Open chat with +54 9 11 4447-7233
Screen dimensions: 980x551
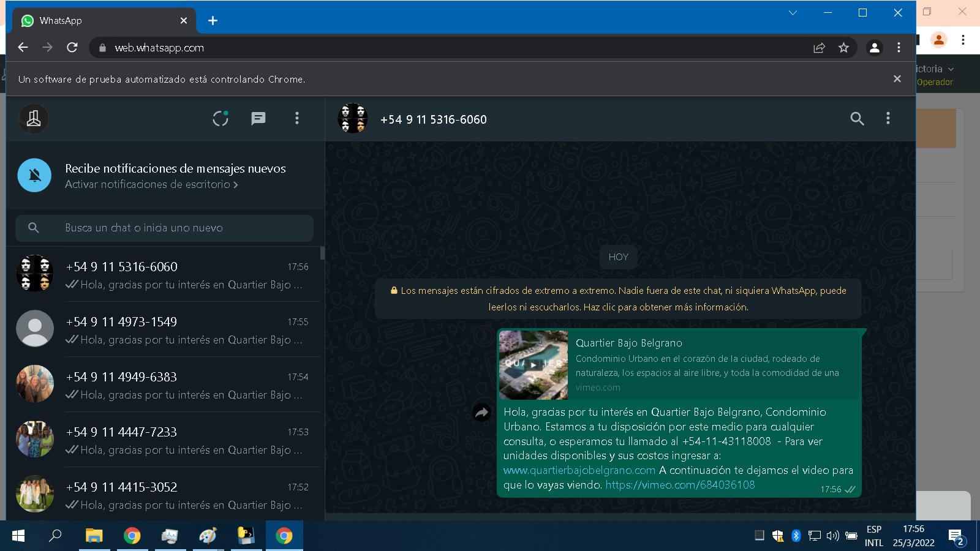click(164, 440)
